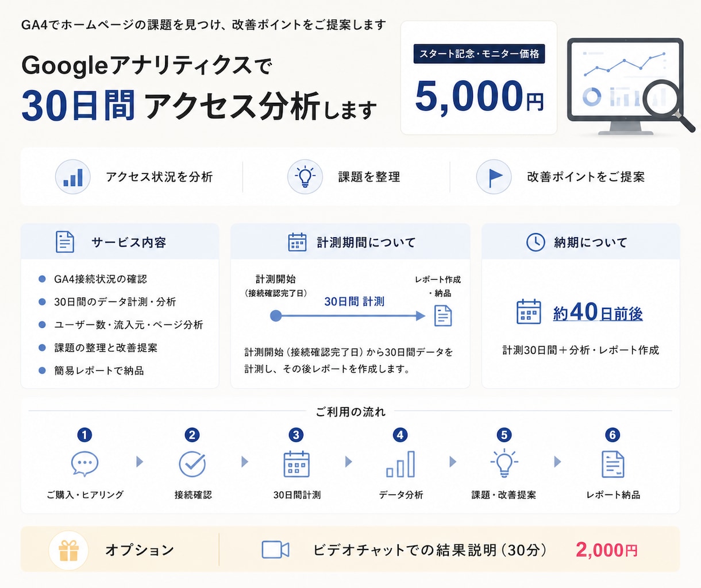Image resolution: width=701 pixels, height=588 pixels.
Task: Click the lightbulb icon above 課題・改善提案
Action: (x=504, y=463)
